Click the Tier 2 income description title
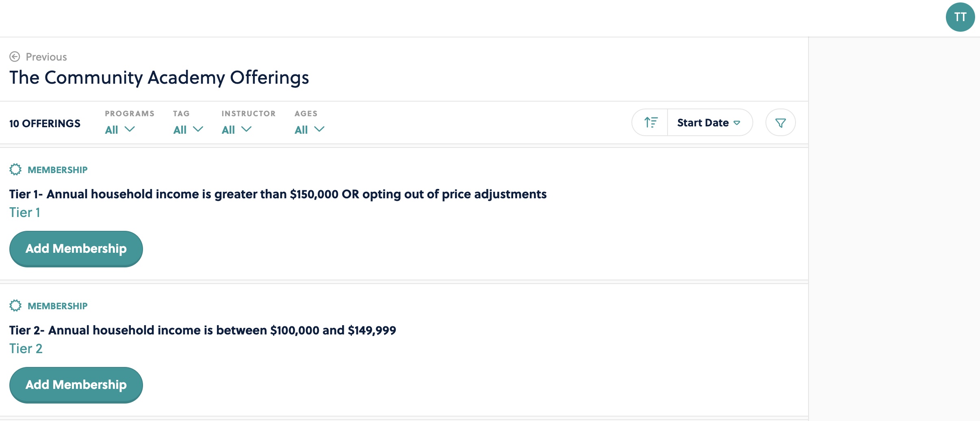The height and width of the screenshot is (421, 980). coord(203,330)
